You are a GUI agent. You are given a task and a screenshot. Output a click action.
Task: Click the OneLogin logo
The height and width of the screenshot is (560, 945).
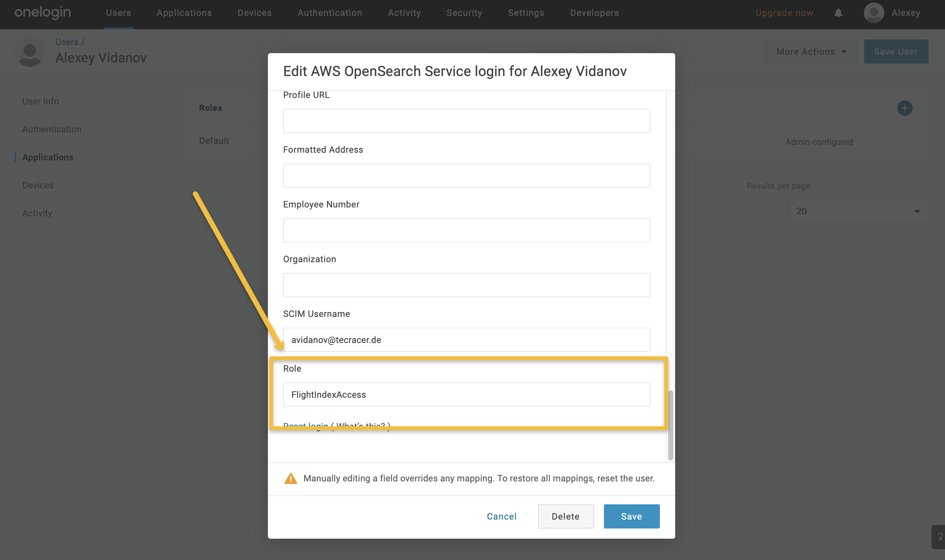click(42, 12)
